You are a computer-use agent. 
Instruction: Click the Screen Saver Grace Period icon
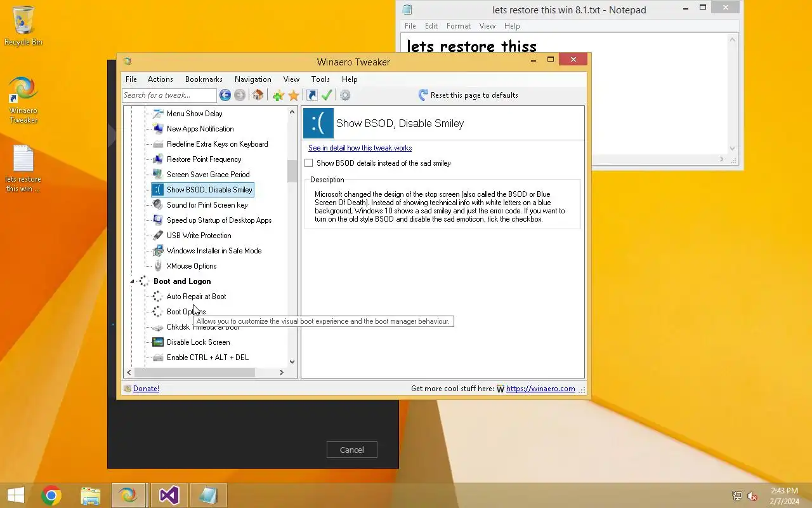(158, 175)
